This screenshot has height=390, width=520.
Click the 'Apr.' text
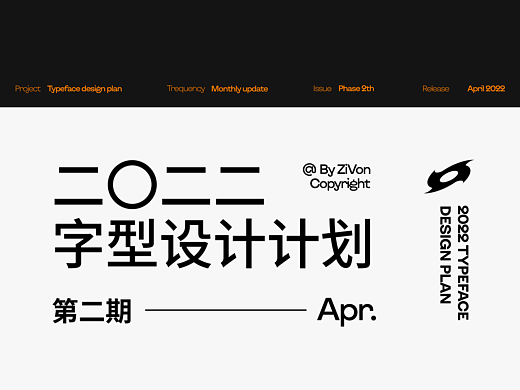[347, 311]
